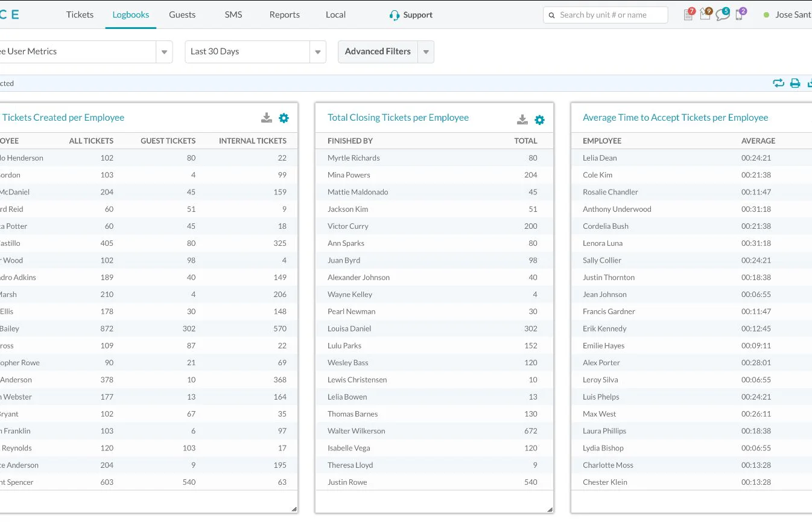Viewport: 812px width, 524px height.
Task: Click Mattie Maldonado in Finished By list
Action: click(x=358, y=192)
